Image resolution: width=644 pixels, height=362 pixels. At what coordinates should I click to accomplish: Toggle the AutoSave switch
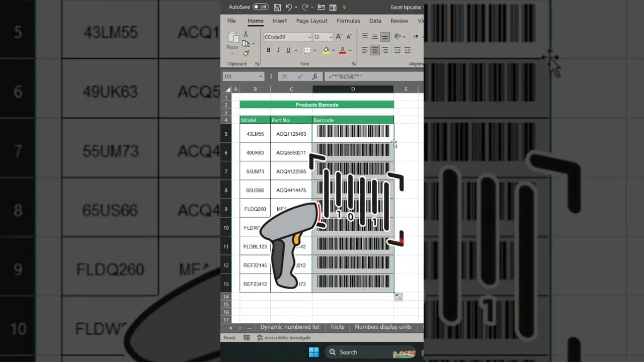point(260,7)
